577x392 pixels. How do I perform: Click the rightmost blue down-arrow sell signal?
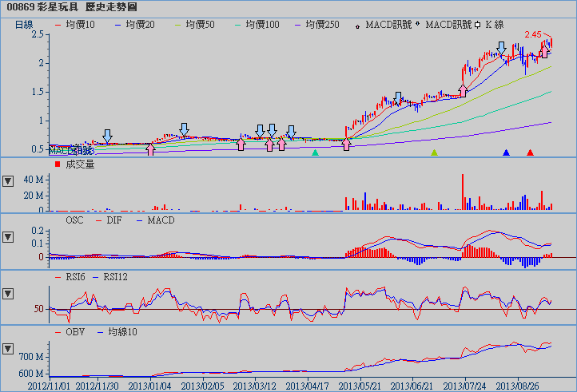tap(501, 49)
